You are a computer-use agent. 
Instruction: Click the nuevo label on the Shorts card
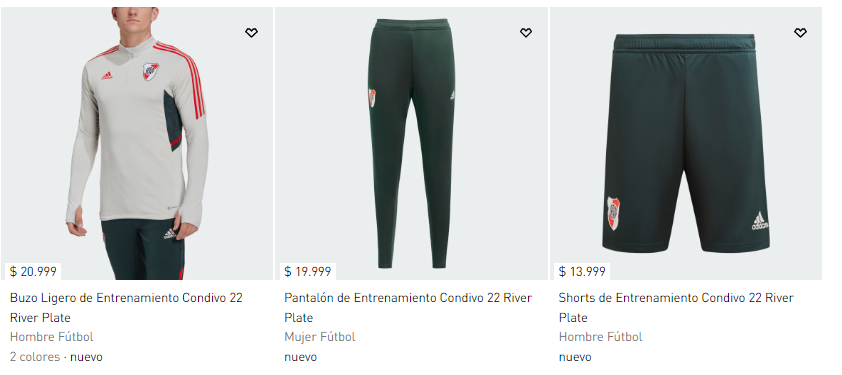[x=575, y=357]
